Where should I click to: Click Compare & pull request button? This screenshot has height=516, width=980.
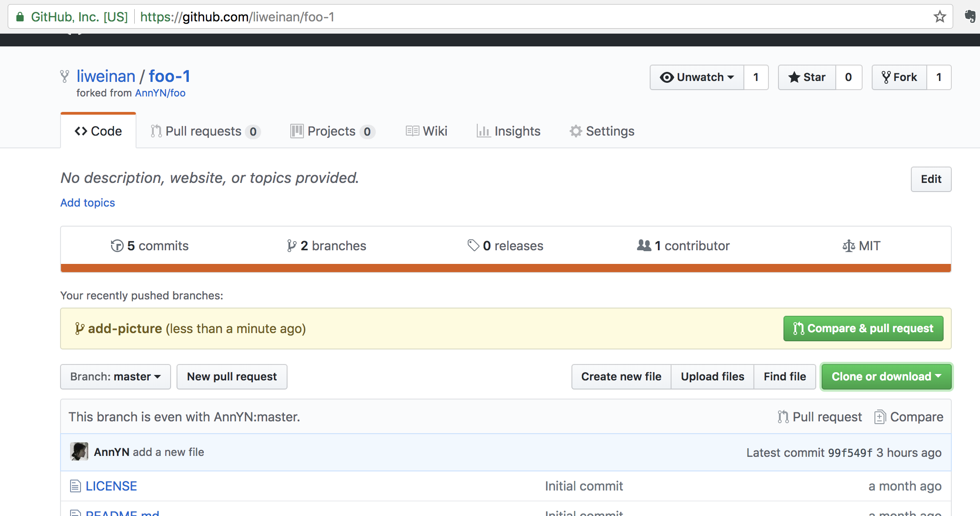pyautogui.click(x=863, y=329)
